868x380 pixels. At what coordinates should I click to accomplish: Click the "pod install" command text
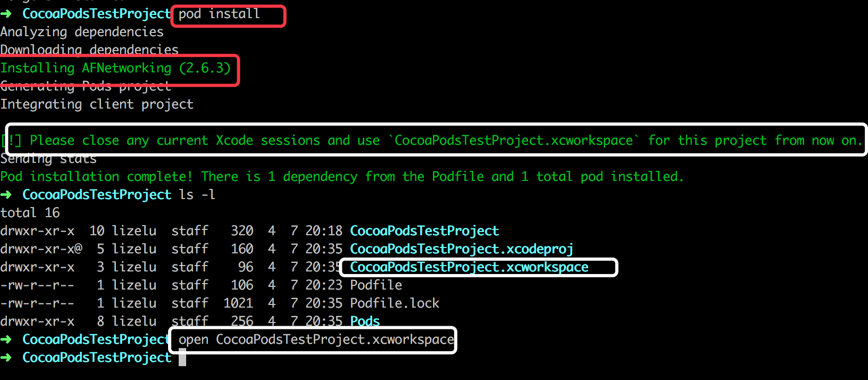[219, 14]
